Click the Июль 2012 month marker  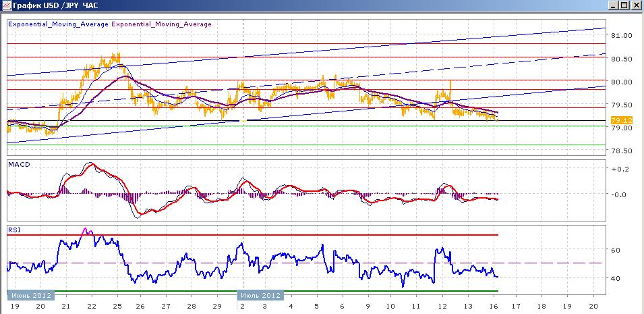tap(260, 296)
